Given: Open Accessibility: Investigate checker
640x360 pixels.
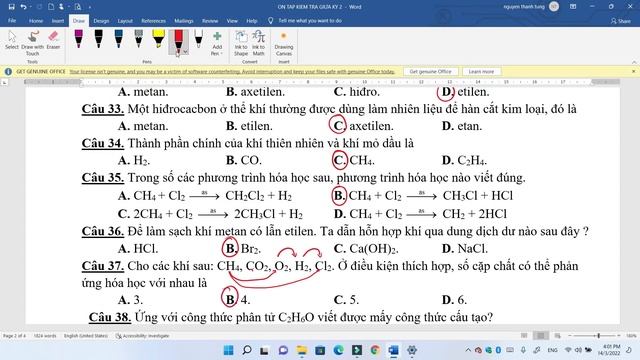Looking at the screenshot, I should coord(142,336).
